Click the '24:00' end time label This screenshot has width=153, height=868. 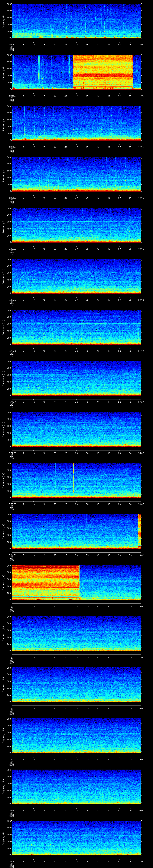click(141, 504)
